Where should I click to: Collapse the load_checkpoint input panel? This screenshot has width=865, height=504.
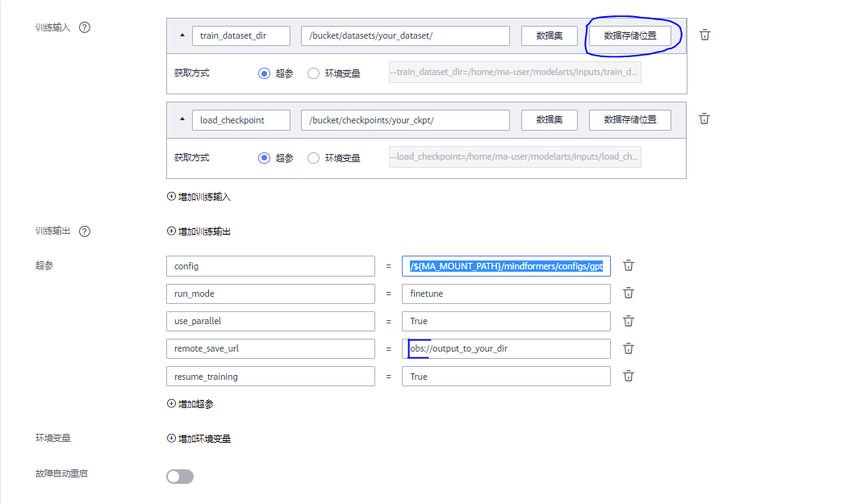tap(182, 119)
